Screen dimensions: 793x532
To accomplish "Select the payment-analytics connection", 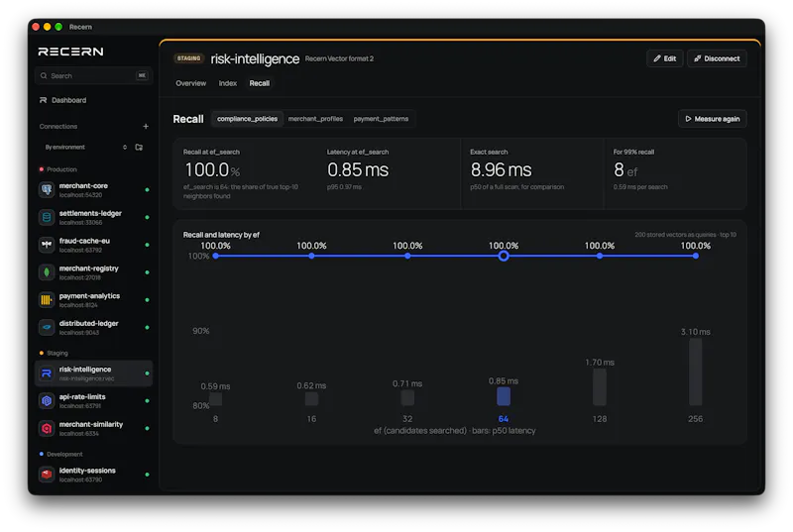I will coord(93,300).
